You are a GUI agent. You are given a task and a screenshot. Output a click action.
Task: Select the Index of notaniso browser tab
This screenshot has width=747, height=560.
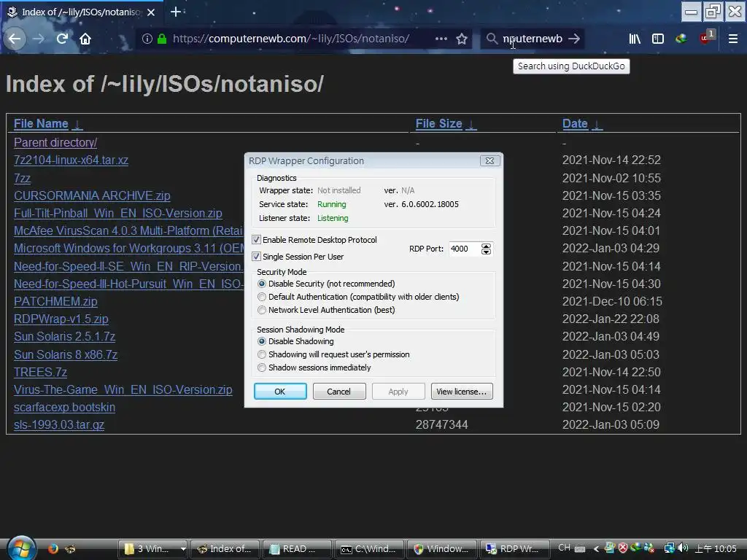click(x=81, y=12)
